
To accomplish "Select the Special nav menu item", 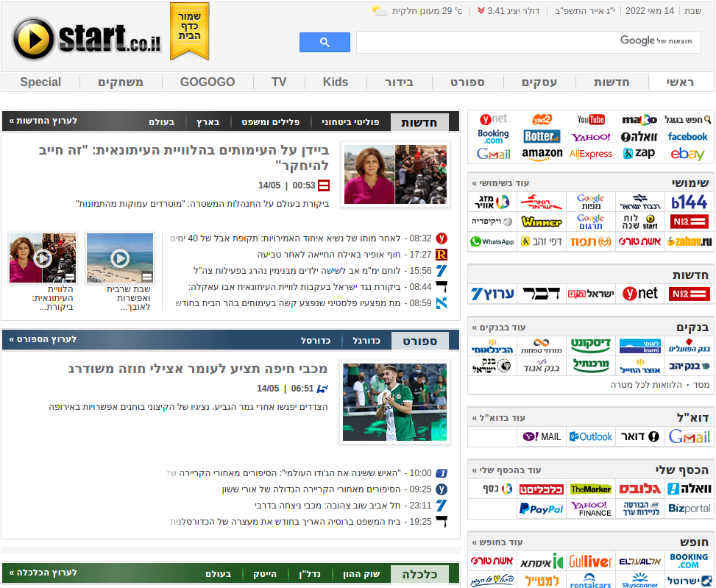I will tap(40, 82).
